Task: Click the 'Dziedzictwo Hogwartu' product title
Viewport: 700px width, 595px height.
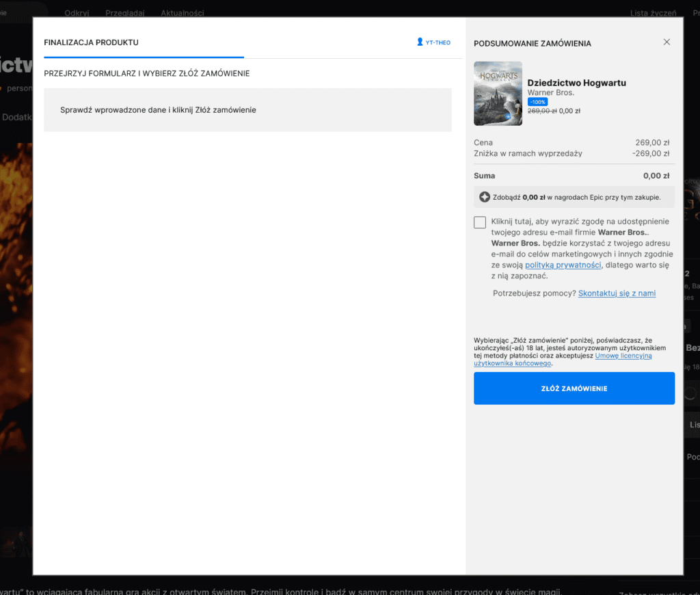Action: pos(576,83)
